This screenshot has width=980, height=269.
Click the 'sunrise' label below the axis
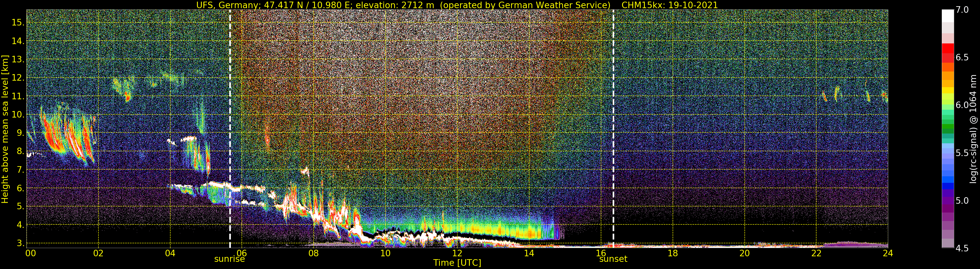[x=229, y=259]
